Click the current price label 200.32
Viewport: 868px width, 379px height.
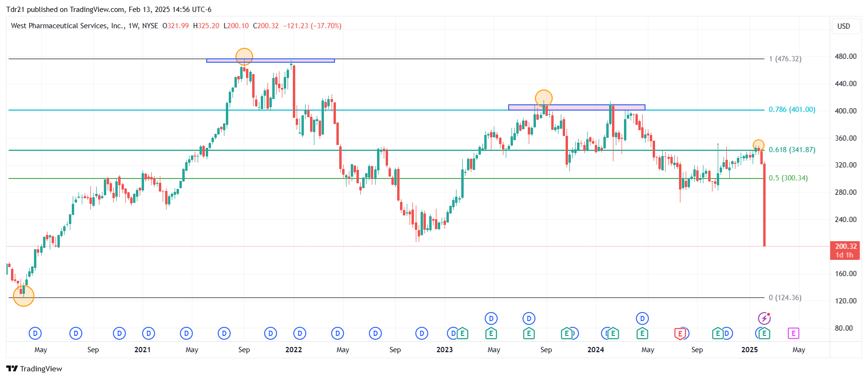[846, 250]
